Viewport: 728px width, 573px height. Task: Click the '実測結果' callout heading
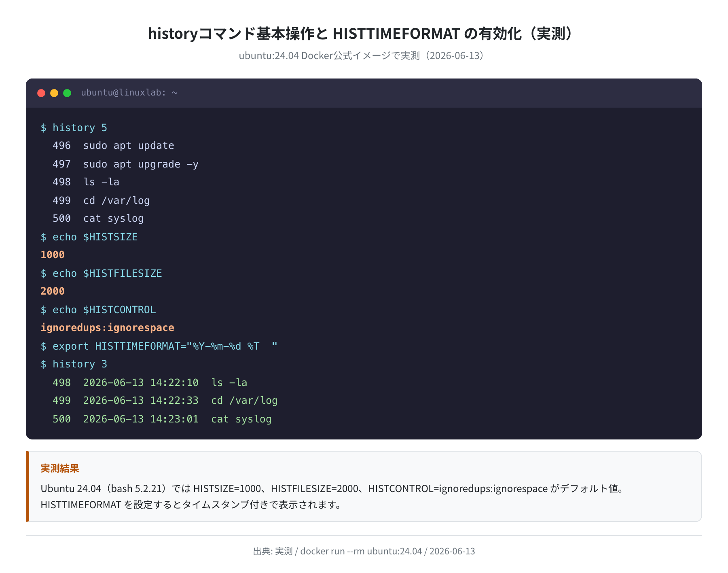coord(60,468)
